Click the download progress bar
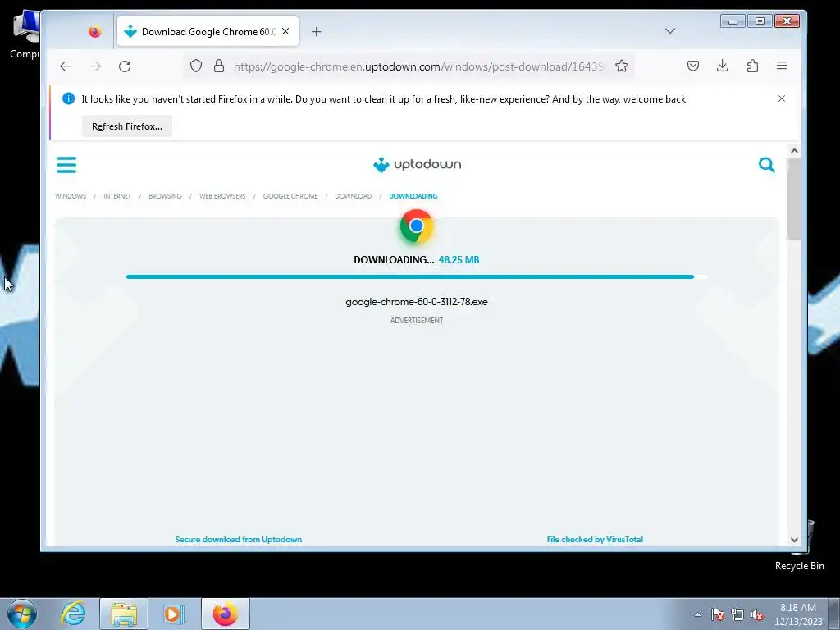Viewport: 840px width, 630px height. coord(416,277)
